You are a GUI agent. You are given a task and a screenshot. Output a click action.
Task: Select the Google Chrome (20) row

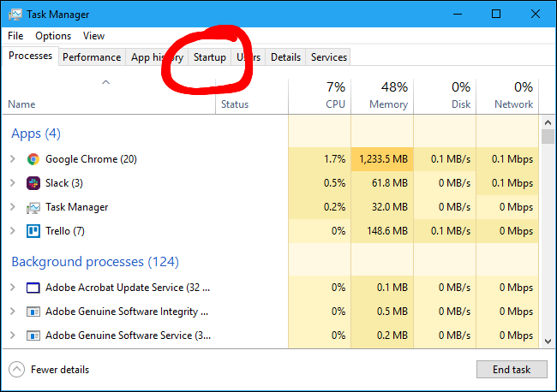[x=270, y=159]
